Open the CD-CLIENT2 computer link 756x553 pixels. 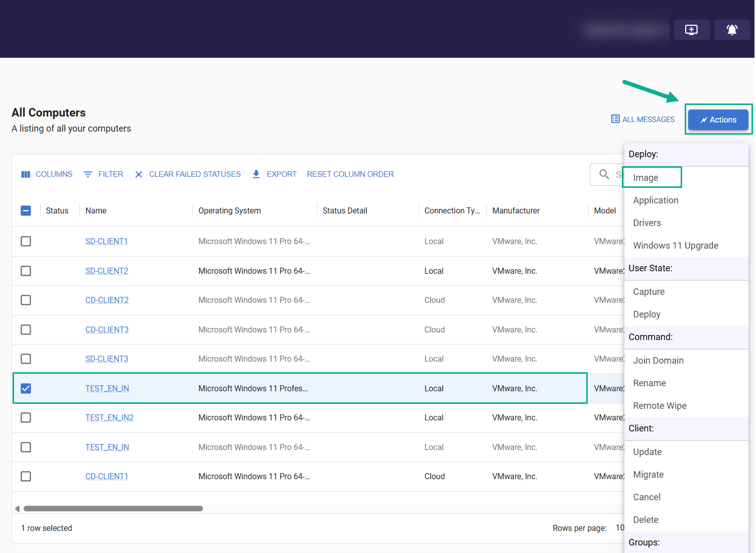coord(107,300)
